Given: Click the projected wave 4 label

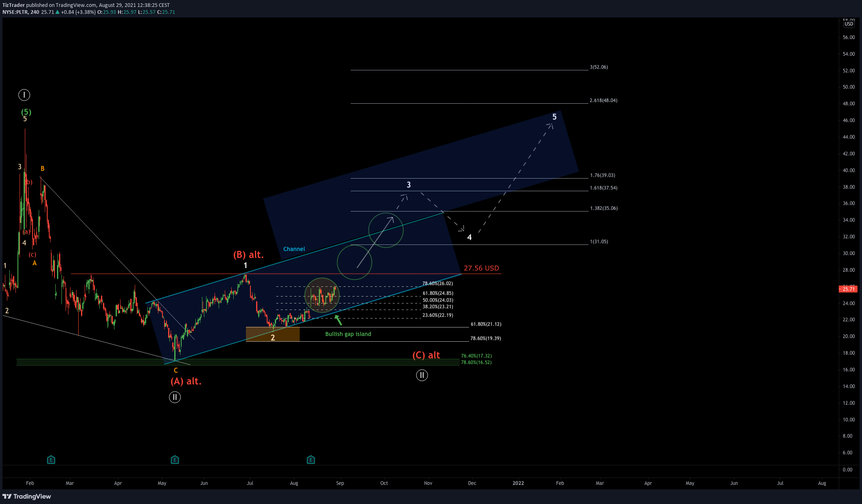Looking at the screenshot, I should pos(469,237).
